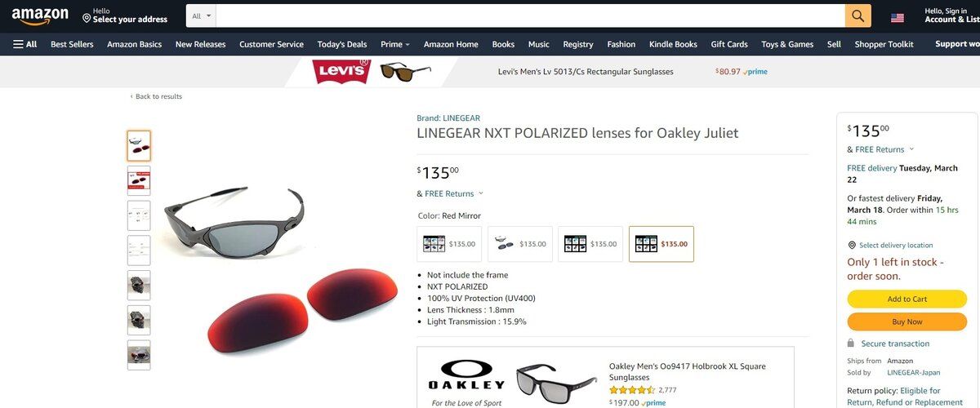
Task: Select the Red Mirror color option
Action: point(661,244)
